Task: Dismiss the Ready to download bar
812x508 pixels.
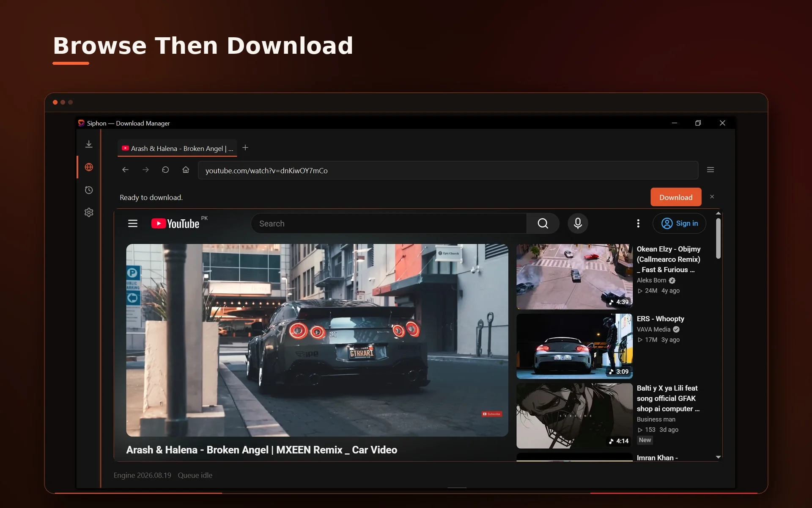Action: pos(712,197)
